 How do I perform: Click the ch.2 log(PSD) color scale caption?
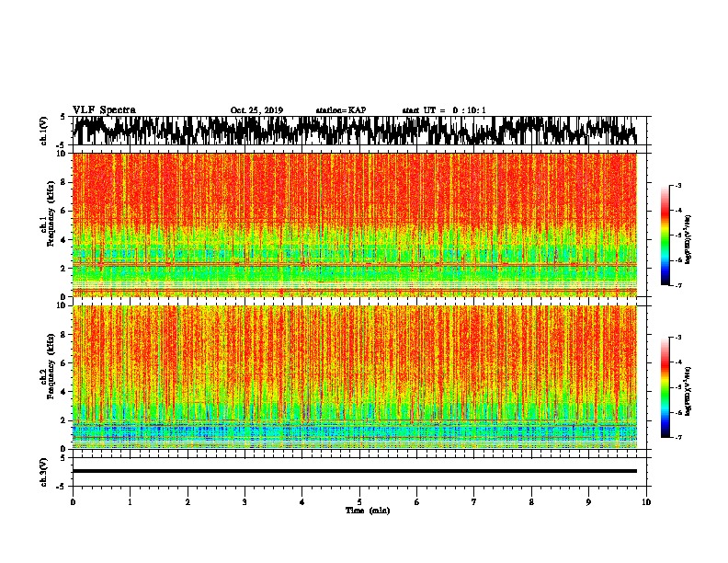point(688,392)
